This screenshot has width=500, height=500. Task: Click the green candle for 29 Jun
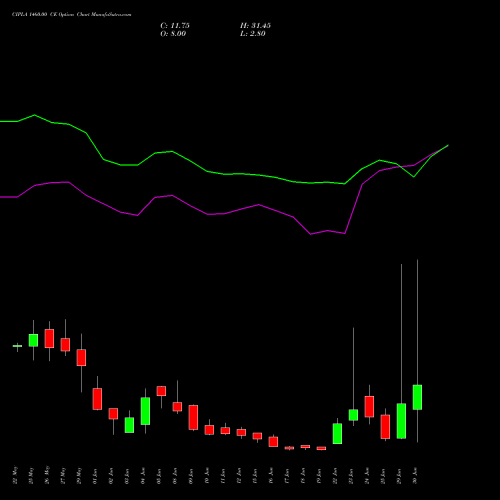[x=401, y=421]
